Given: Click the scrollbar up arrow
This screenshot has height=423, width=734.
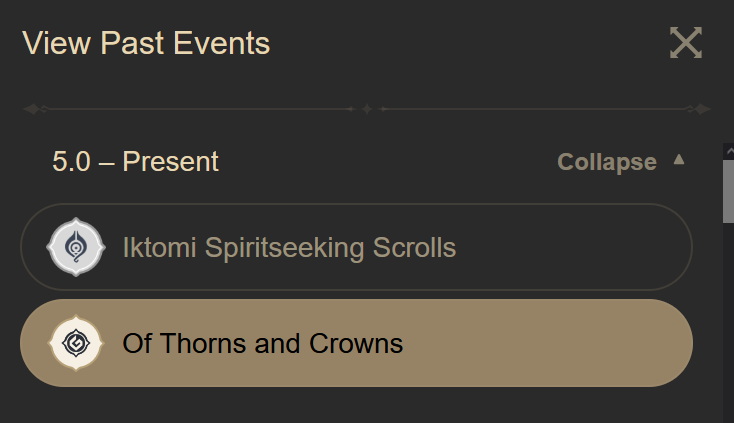Looking at the screenshot, I should (728, 152).
